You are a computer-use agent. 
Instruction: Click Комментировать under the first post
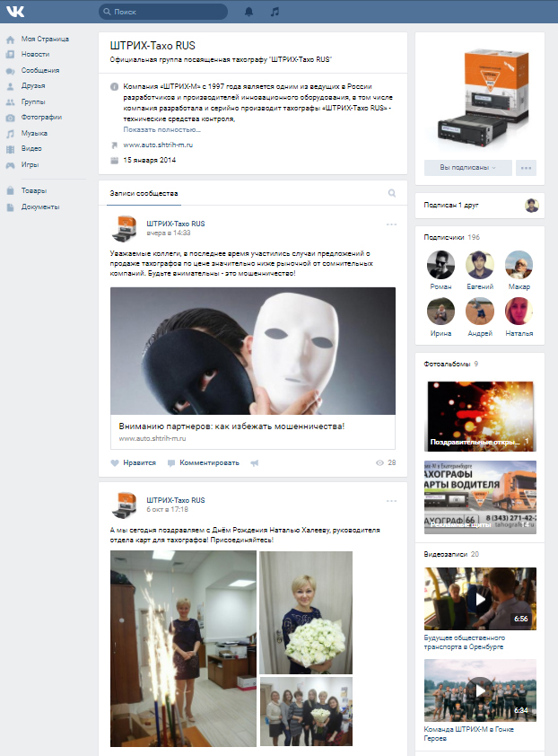[204, 463]
